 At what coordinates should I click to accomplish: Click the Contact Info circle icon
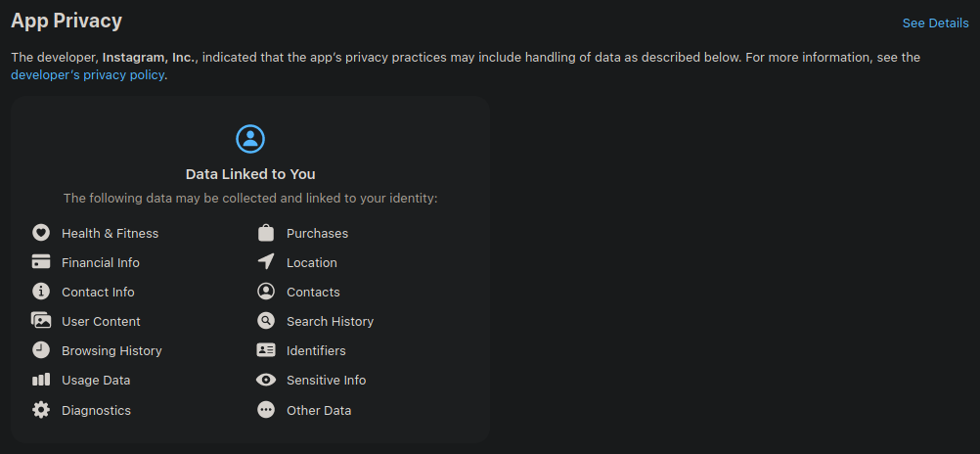pos(40,292)
